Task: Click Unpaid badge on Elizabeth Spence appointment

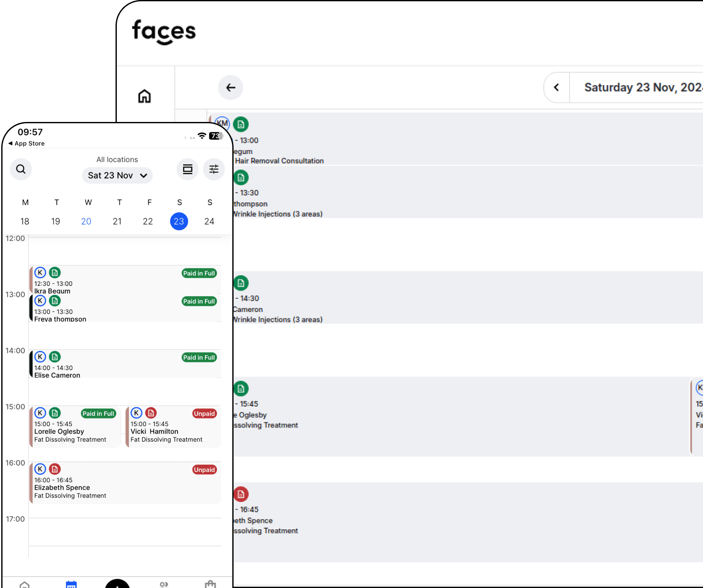Action: pos(205,470)
